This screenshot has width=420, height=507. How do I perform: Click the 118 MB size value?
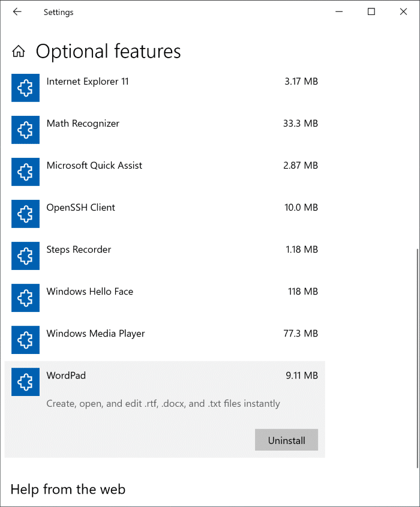[x=303, y=292]
